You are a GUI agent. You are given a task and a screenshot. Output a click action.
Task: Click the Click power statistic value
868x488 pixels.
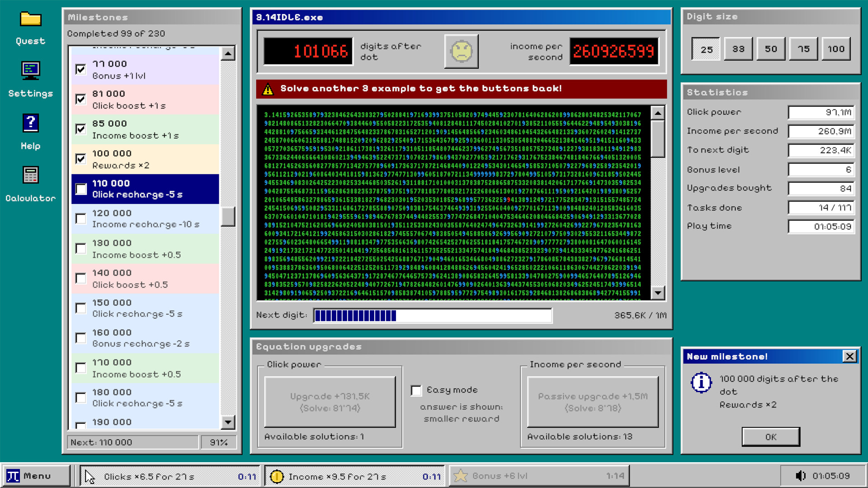(x=821, y=113)
